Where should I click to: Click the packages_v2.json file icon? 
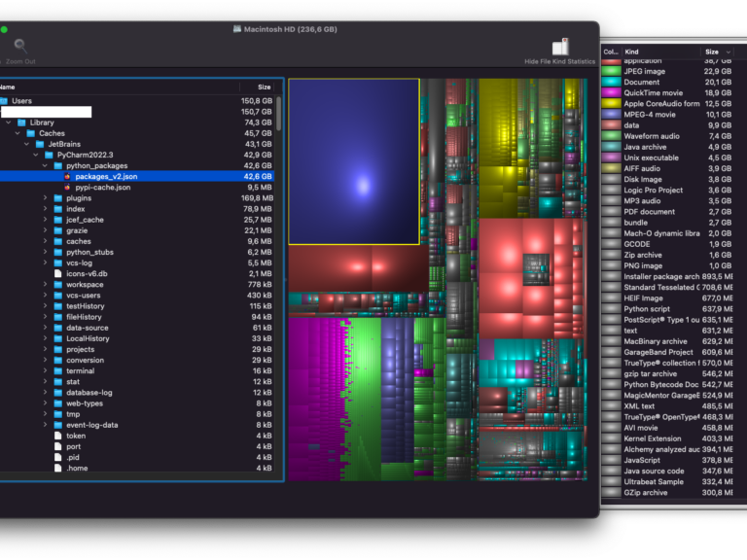tap(67, 177)
